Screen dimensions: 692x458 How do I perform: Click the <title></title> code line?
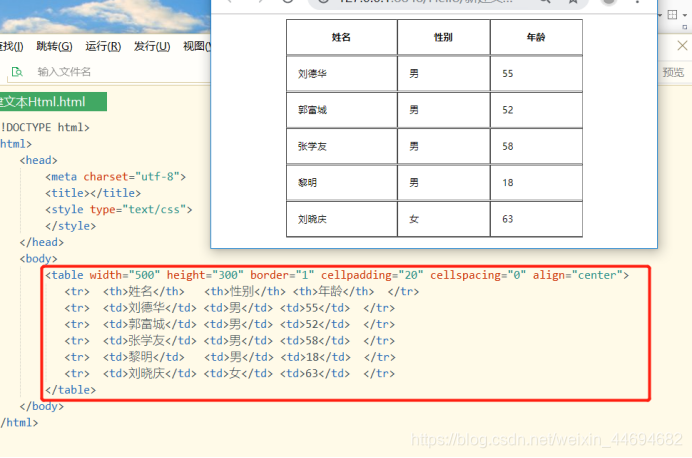(x=93, y=193)
